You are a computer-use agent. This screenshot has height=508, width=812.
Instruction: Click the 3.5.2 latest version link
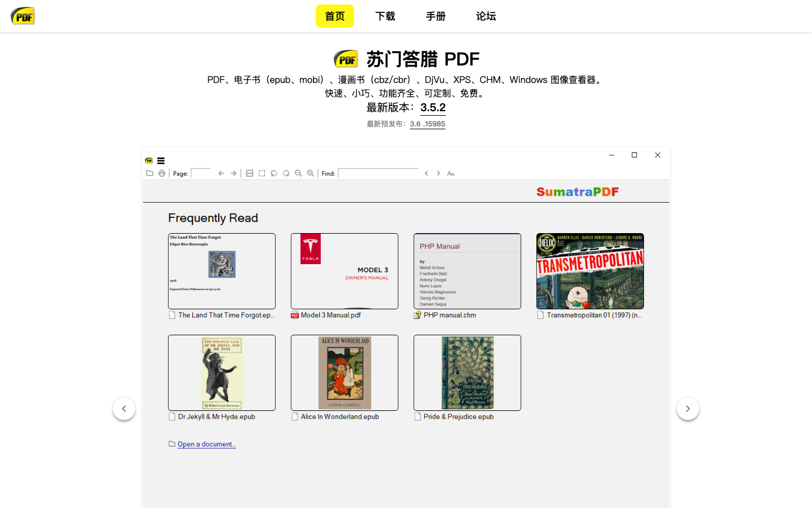point(433,107)
